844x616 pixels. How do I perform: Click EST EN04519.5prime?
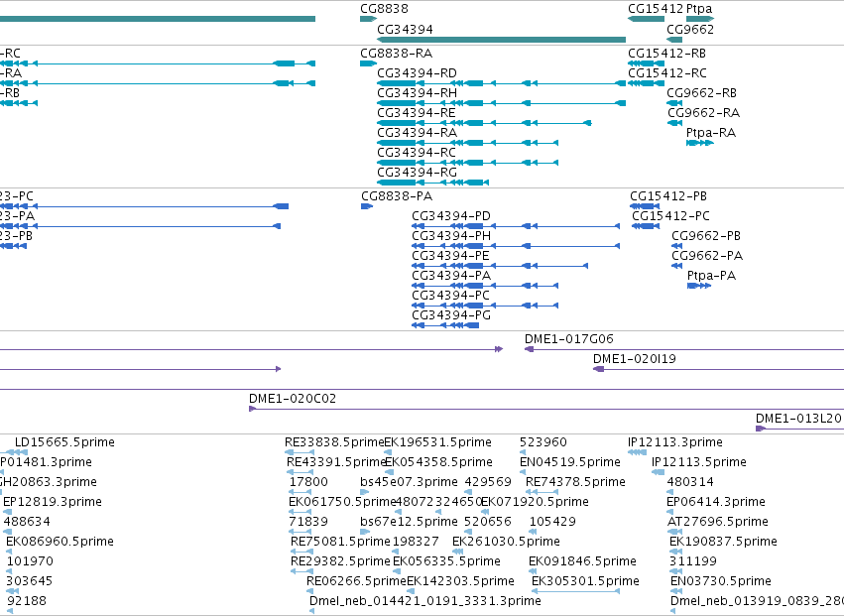(x=570, y=462)
